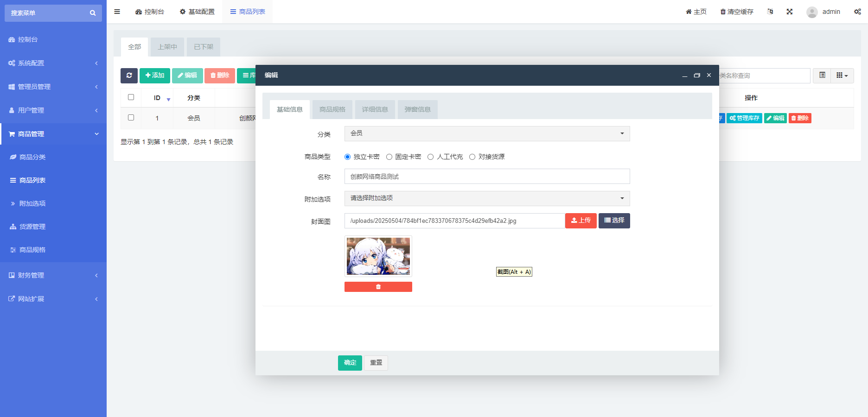Open the settings gear at top right
This screenshot has height=417, width=868.
pyautogui.click(x=857, y=11)
